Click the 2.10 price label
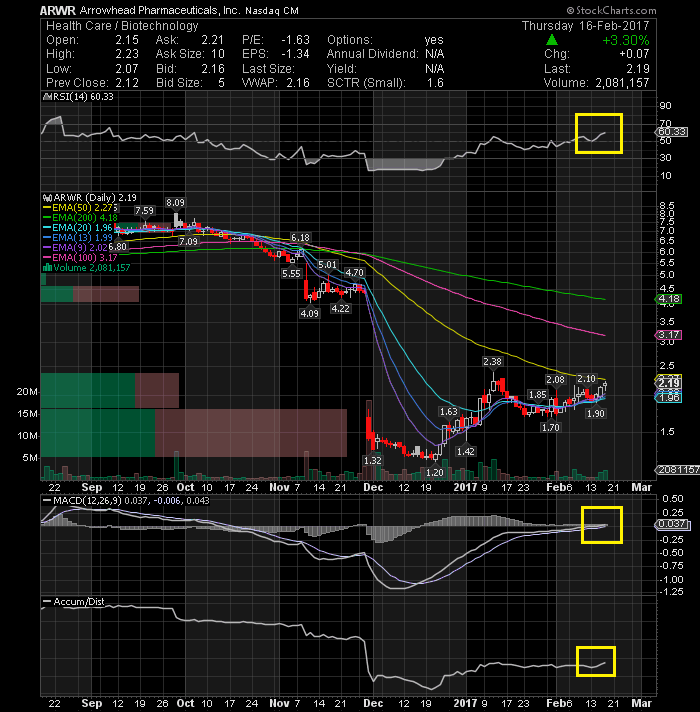The image size is (700, 712). 586,379
